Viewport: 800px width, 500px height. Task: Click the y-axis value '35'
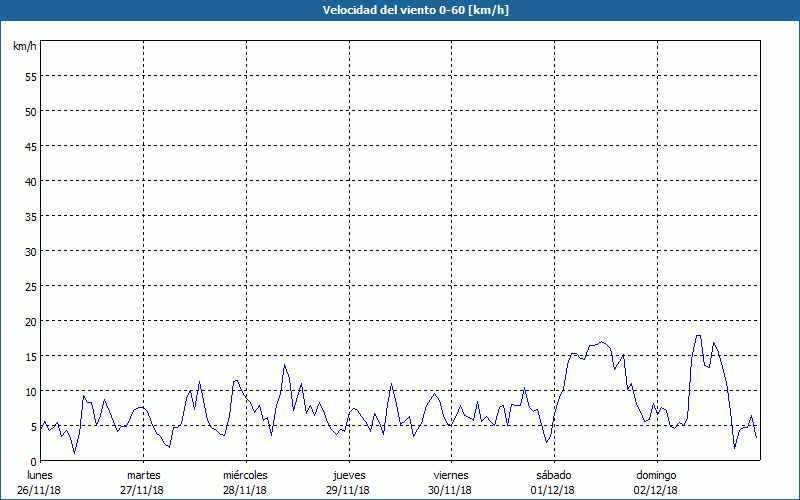(x=31, y=217)
